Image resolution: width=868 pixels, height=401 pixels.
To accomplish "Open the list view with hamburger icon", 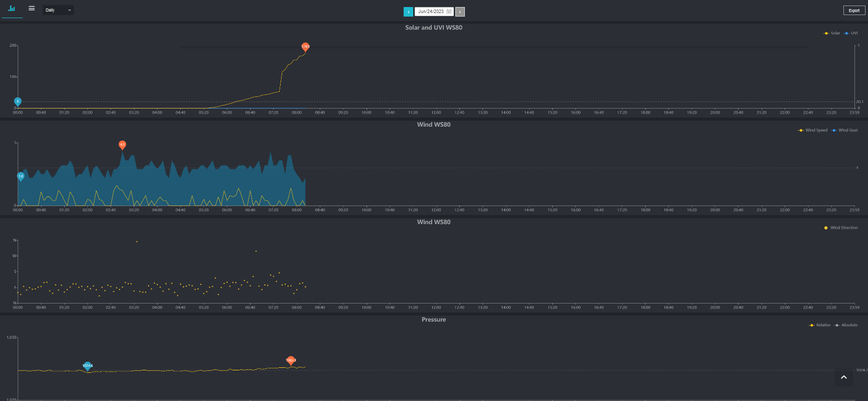I will 32,9.
